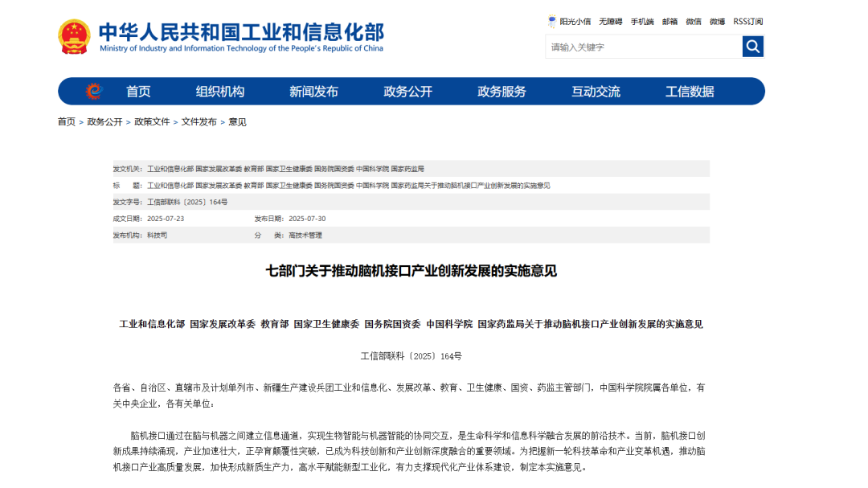This screenshot has width=868, height=488.
Task: Focus the 请输入关键字 search field
Action: [644, 47]
